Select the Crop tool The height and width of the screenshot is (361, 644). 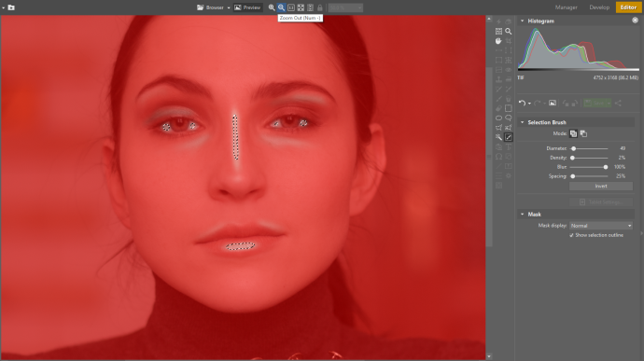click(x=508, y=41)
